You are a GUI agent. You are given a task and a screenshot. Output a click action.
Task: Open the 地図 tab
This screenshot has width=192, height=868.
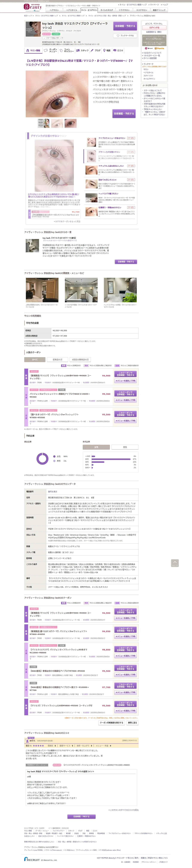107,51
